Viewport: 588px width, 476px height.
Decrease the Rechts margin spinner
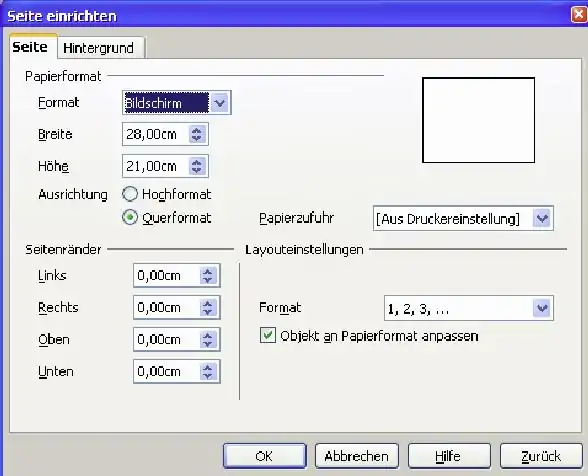point(208,312)
